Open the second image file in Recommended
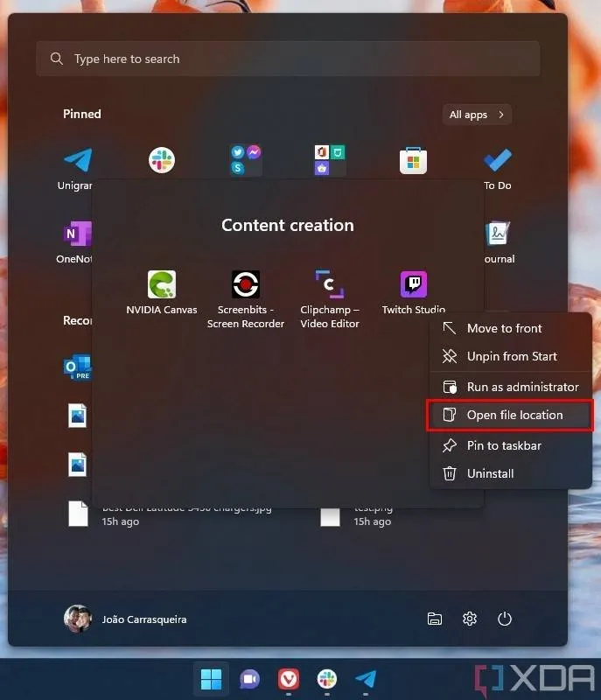This screenshot has width=601, height=700. coord(77,465)
